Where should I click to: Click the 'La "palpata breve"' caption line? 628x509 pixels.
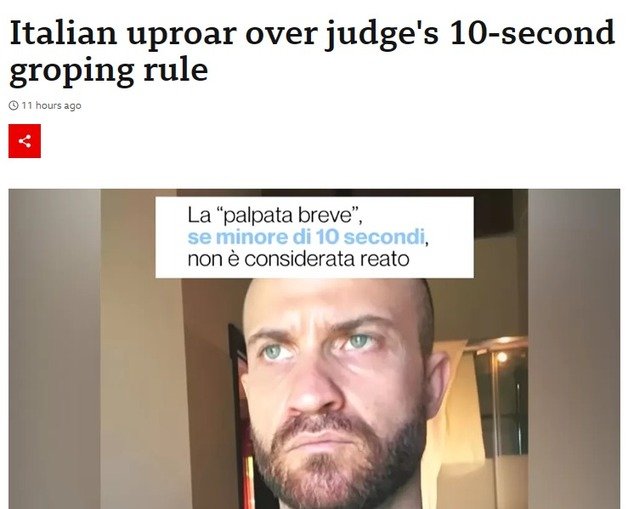click(275, 215)
